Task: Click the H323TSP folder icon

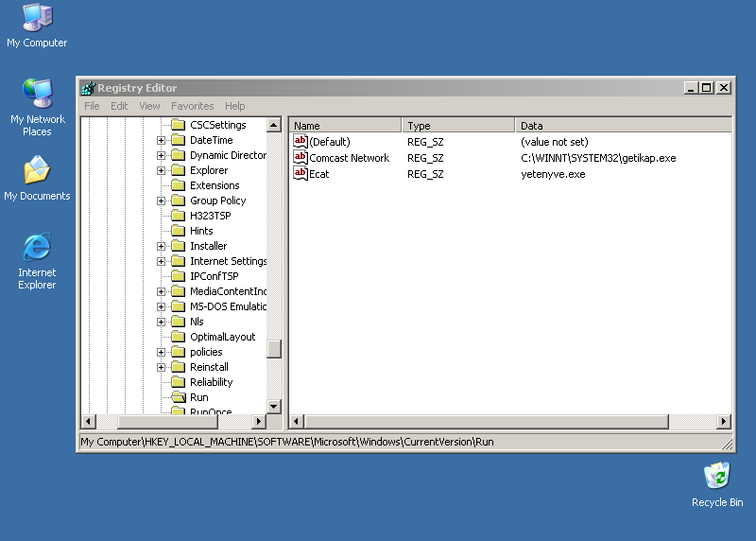Action: pos(179,216)
